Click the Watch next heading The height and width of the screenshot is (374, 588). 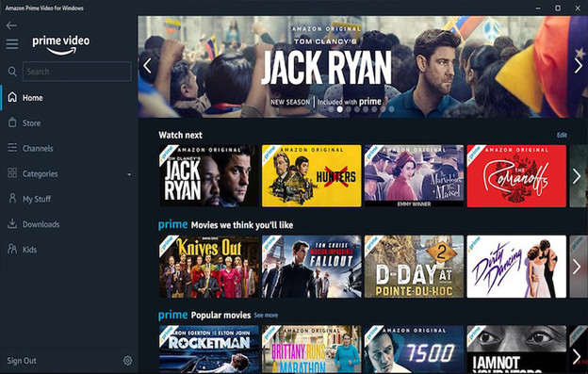(x=180, y=135)
